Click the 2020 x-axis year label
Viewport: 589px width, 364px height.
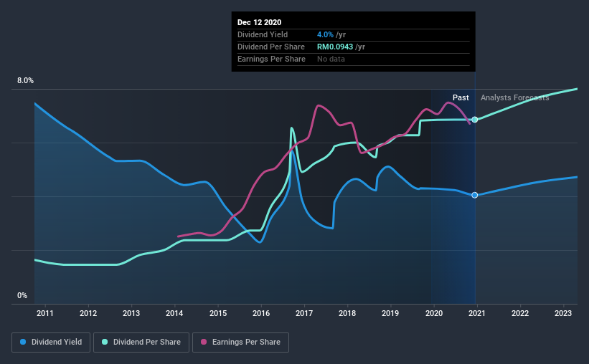point(434,313)
